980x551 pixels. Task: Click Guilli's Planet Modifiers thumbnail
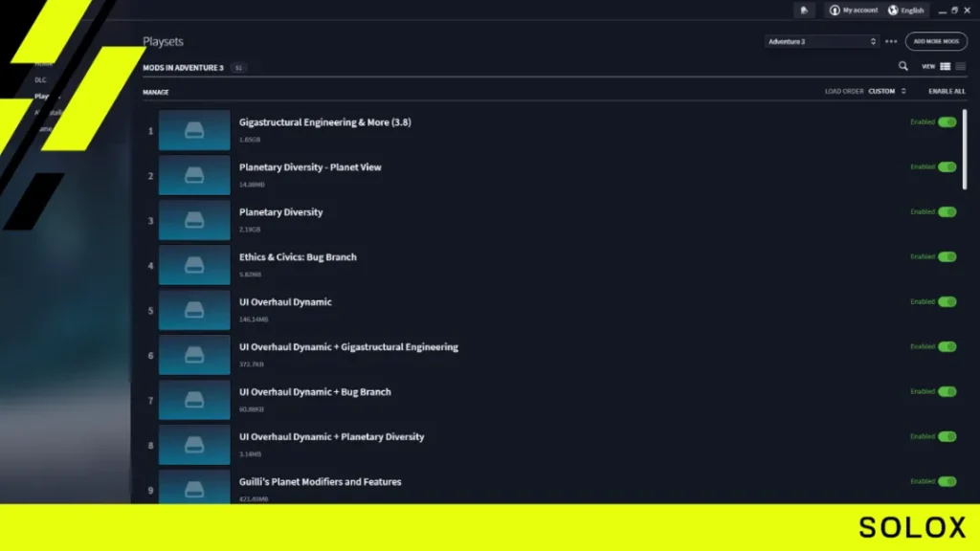(194, 487)
